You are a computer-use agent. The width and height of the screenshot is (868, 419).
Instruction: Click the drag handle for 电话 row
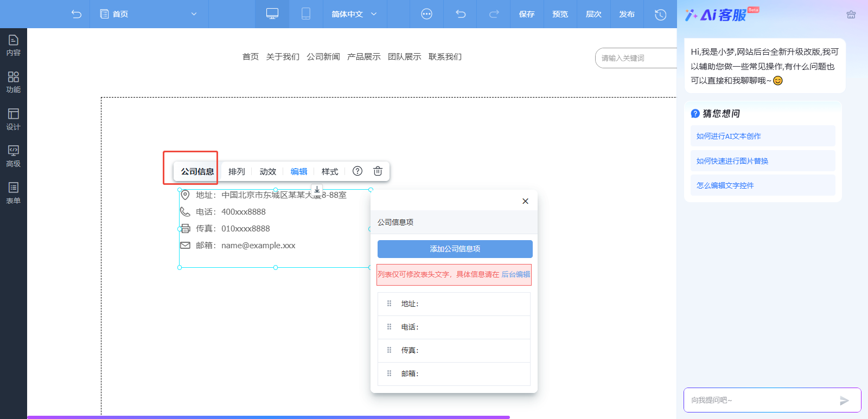coord(389,327)
